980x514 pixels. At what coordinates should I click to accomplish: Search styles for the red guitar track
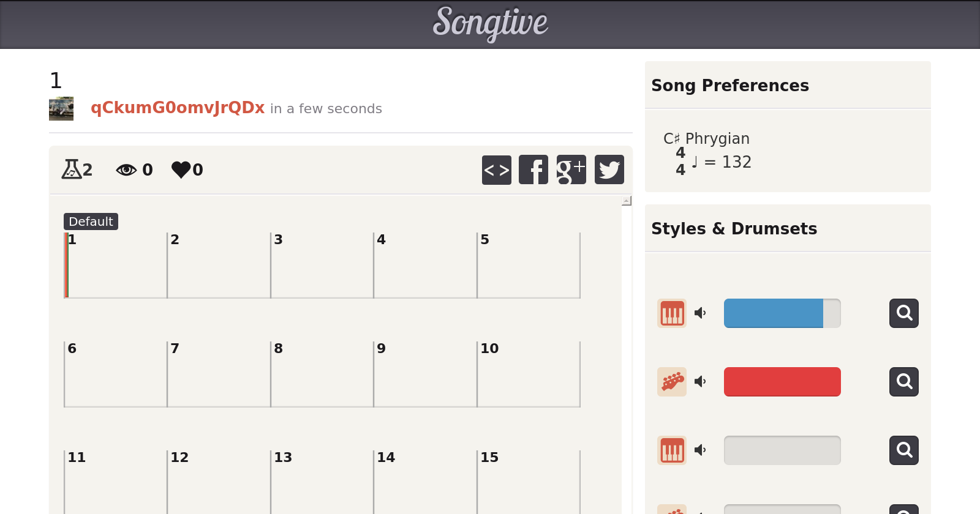903,382
